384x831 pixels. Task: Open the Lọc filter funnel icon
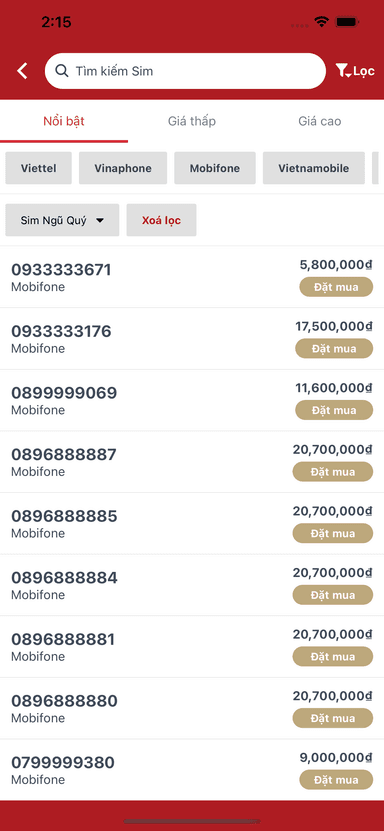click(343, 71)
